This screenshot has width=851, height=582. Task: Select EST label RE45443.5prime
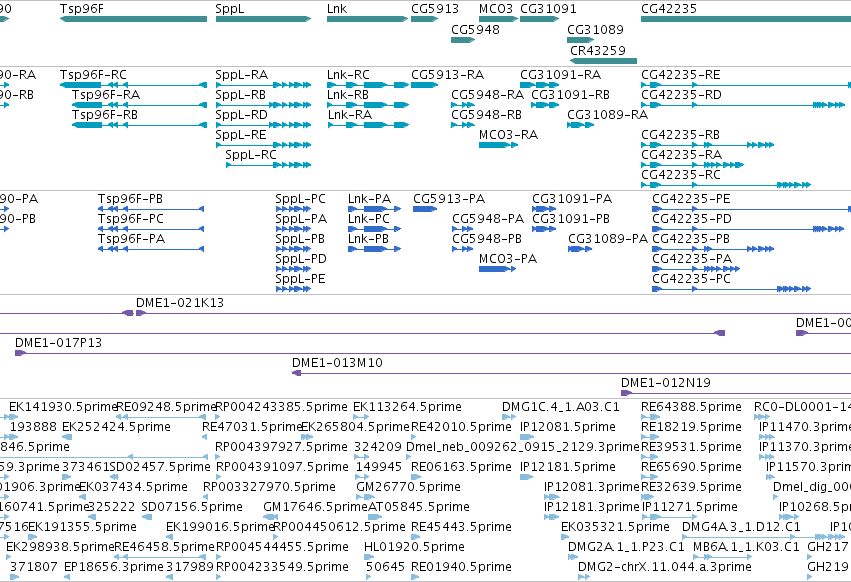click(461, 527)
